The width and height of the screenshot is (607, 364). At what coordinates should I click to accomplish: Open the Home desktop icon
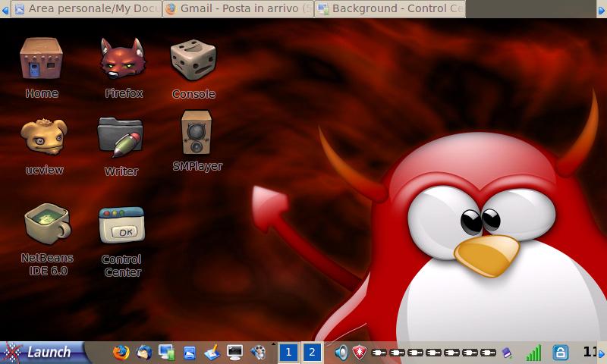[x=42, y=59]
